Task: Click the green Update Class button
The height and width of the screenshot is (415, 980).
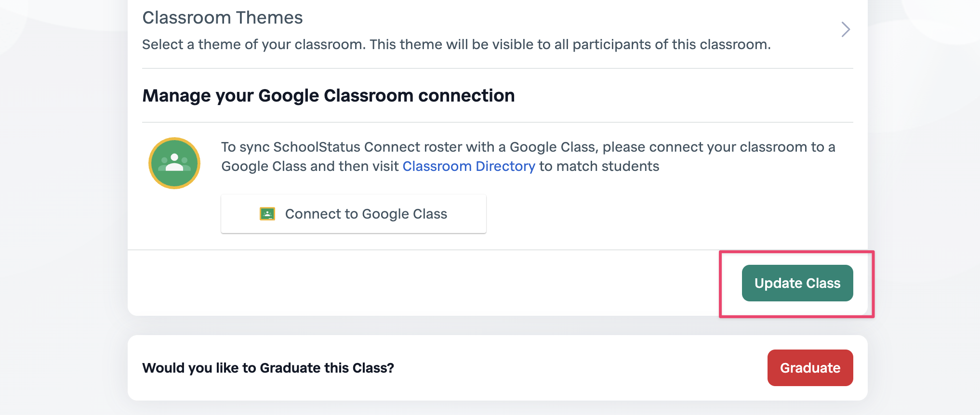Action: 797,283
